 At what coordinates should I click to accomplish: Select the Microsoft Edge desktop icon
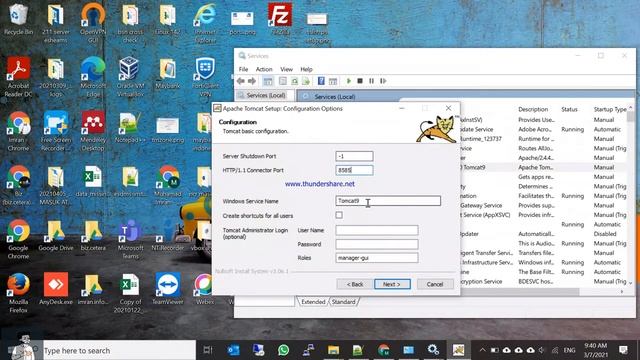(93, 77)
